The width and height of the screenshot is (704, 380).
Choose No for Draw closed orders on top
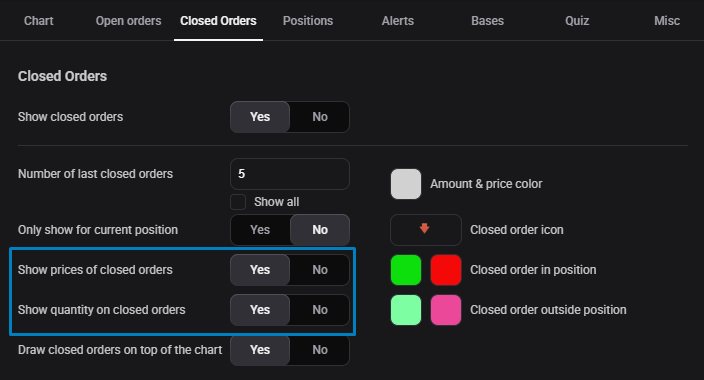pyautogui.click(x=320, y=350)
